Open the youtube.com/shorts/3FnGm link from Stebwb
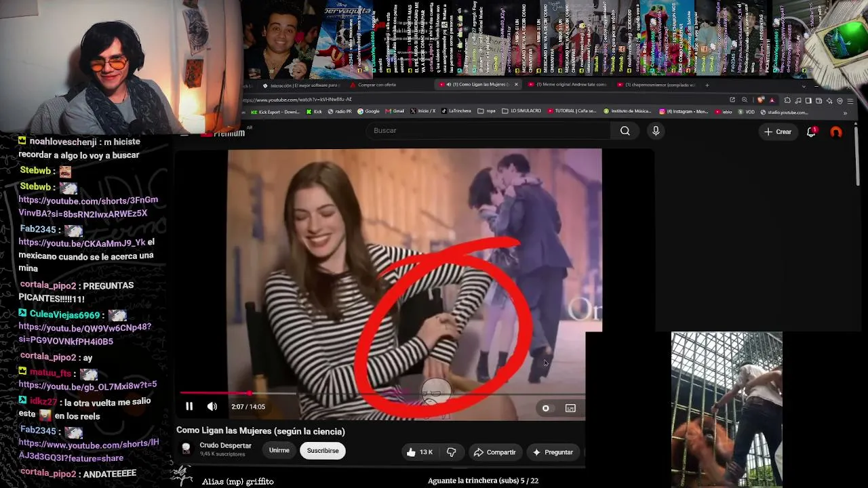This screenshot has width=868, height=488. [88, 207]
